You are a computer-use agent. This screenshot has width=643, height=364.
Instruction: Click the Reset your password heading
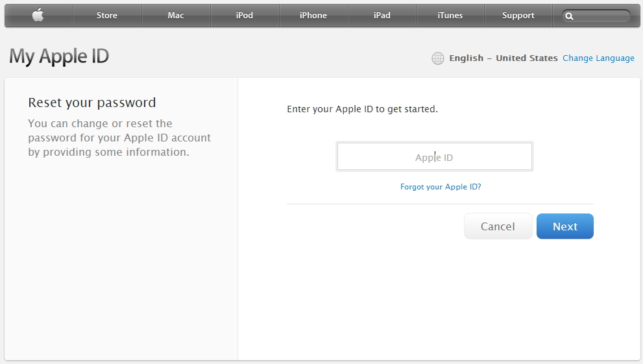(x=92, y=103)
